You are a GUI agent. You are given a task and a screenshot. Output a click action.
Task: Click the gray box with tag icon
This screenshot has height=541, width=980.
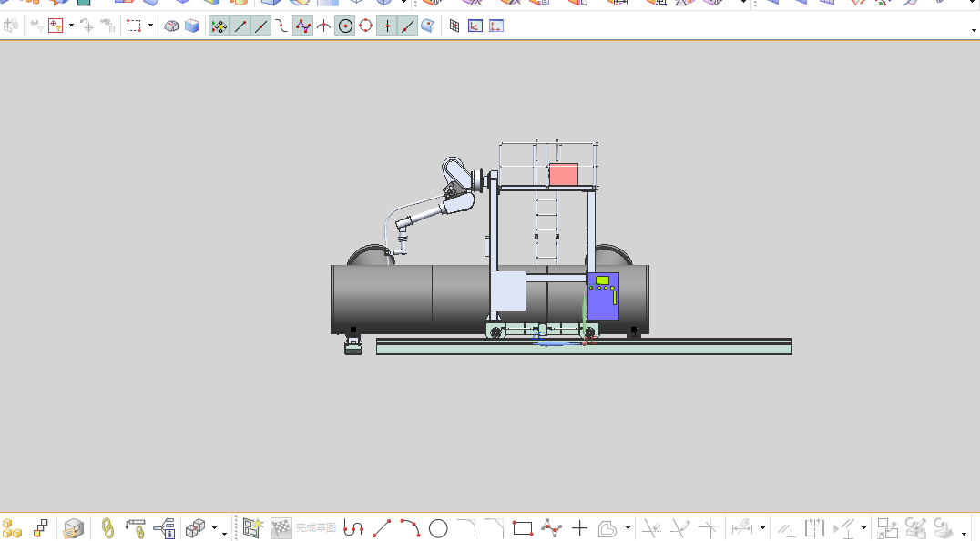point(74,528)
